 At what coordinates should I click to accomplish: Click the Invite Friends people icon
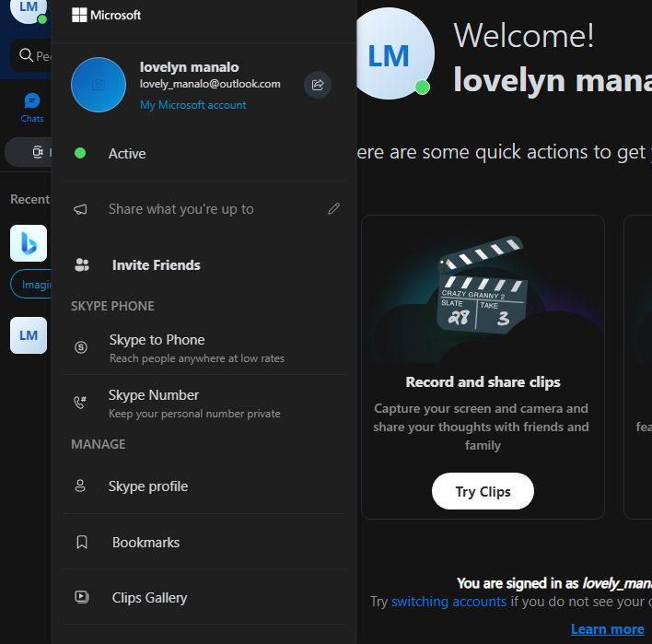point(82,265)
